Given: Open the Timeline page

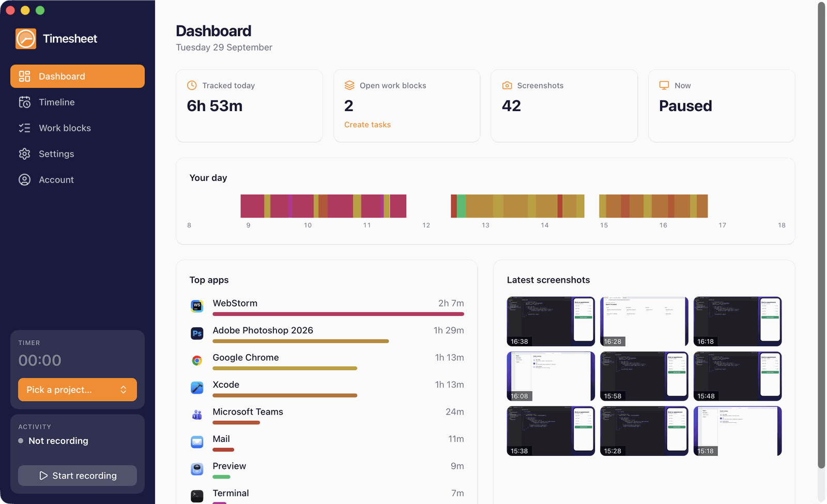Looking at the screenshot, I should 78,102.
